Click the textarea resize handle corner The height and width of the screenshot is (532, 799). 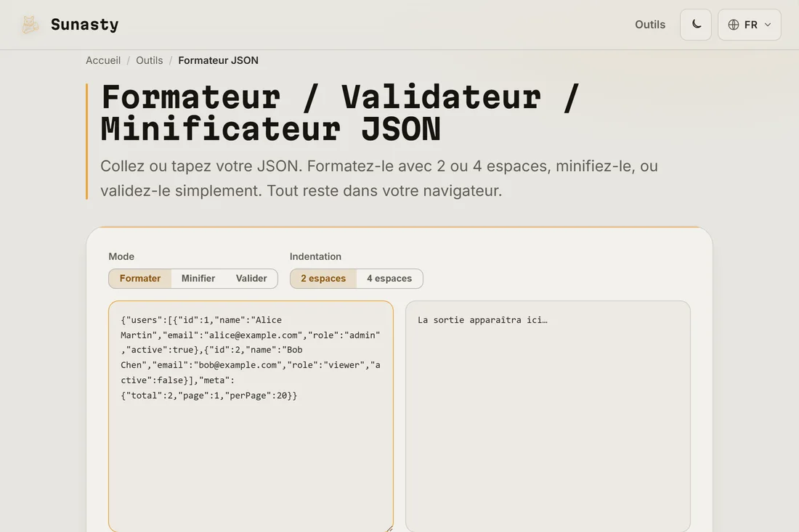(389, 528)
